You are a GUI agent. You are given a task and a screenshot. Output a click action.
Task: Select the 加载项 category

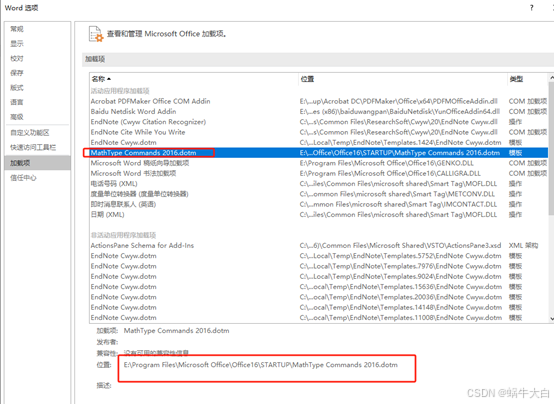point(38,163)
